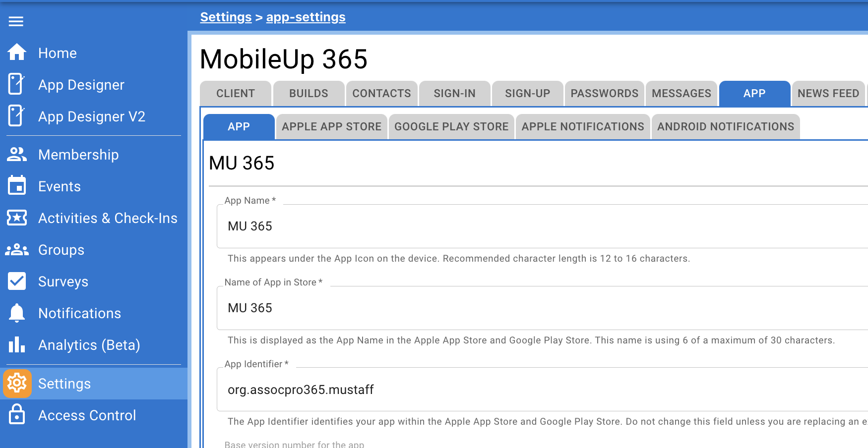Follow the app-settings breadcrumb link
This screenshot has width=868, height=448.
[x=306, y=16]
